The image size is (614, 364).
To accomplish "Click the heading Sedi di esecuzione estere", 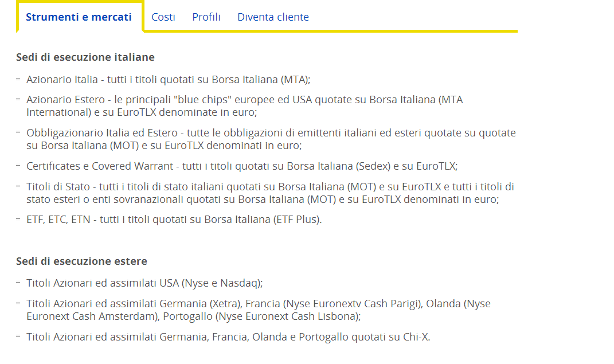I will point(81,261).
